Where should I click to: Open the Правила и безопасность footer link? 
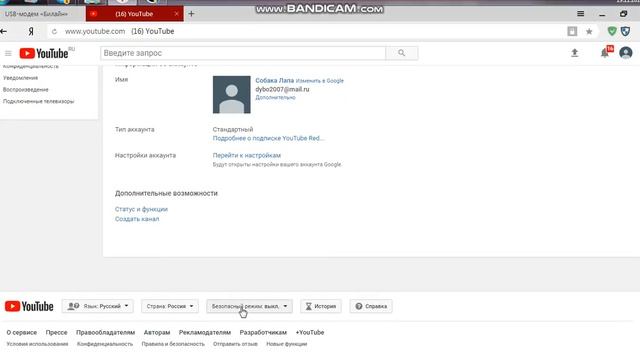pos(173,344)
